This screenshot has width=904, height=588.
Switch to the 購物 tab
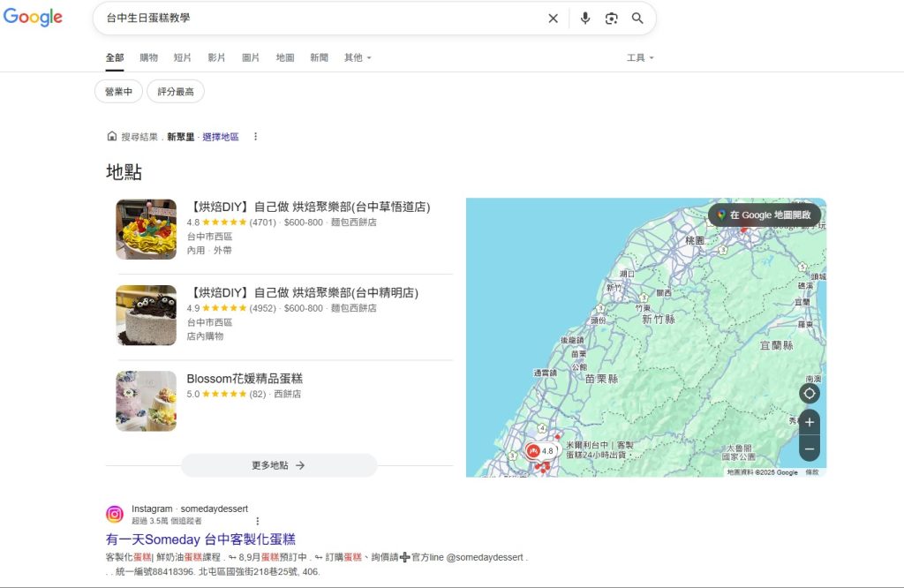pos(148,57)
